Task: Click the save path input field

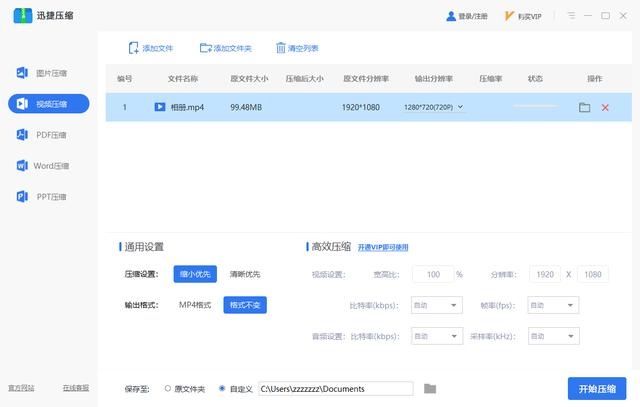Action: point(335,388)
